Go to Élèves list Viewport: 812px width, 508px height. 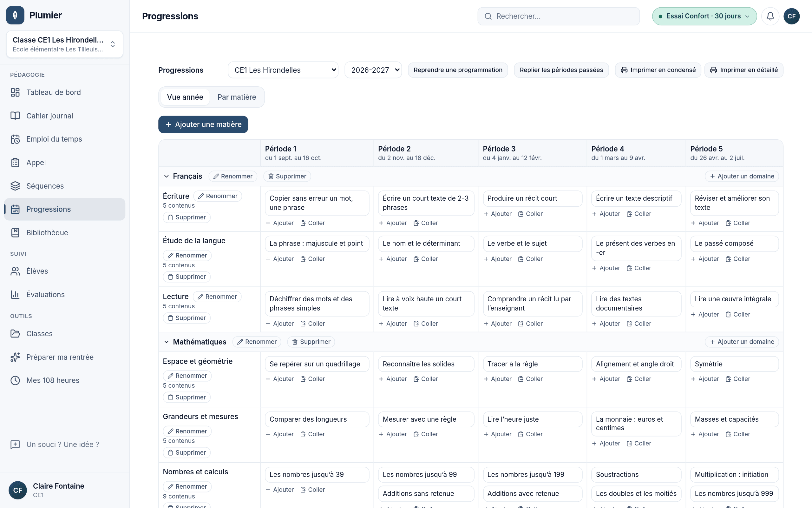click(64, 271)
